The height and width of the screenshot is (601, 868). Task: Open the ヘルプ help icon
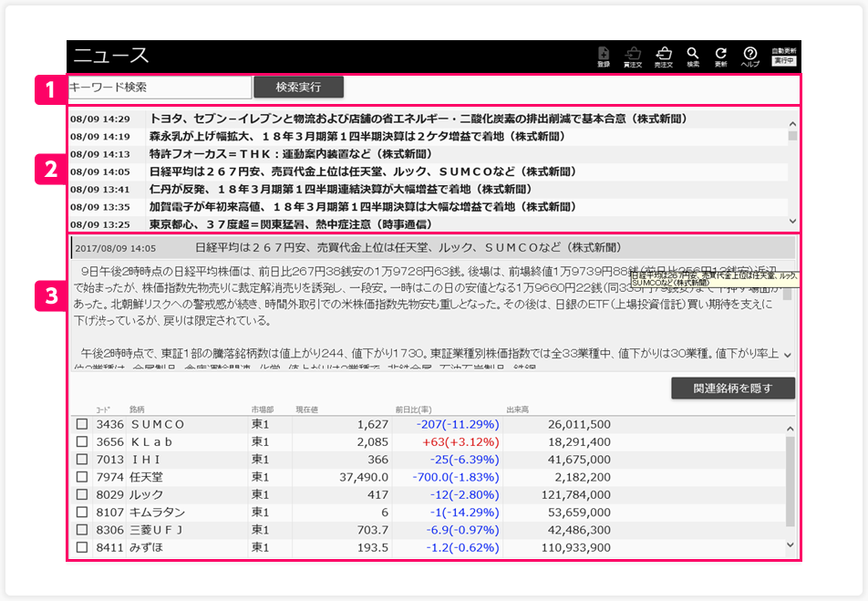coord(750,57)
